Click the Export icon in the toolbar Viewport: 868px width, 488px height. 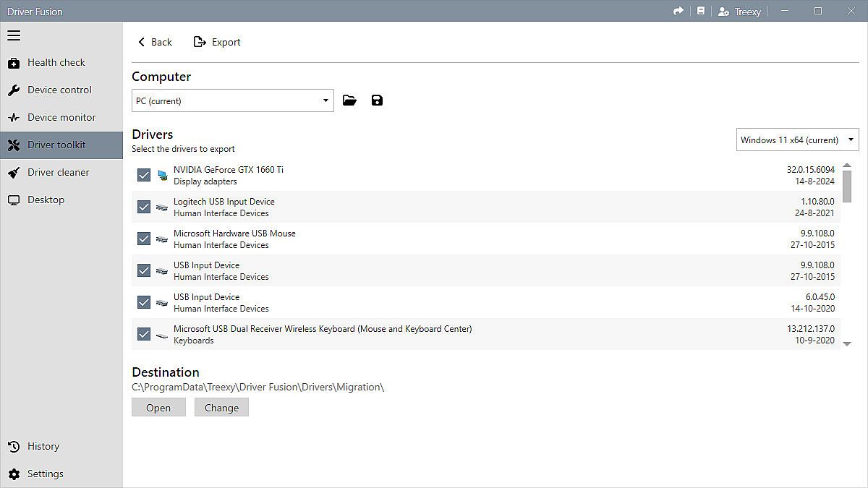[200, 42]
